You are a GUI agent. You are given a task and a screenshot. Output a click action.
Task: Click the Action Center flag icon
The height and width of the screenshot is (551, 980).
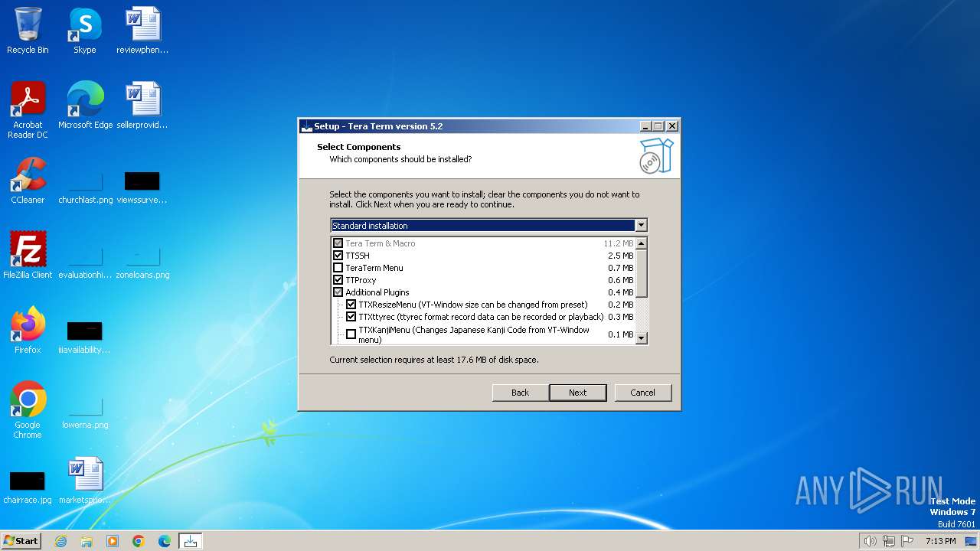(x=907, y=541)
